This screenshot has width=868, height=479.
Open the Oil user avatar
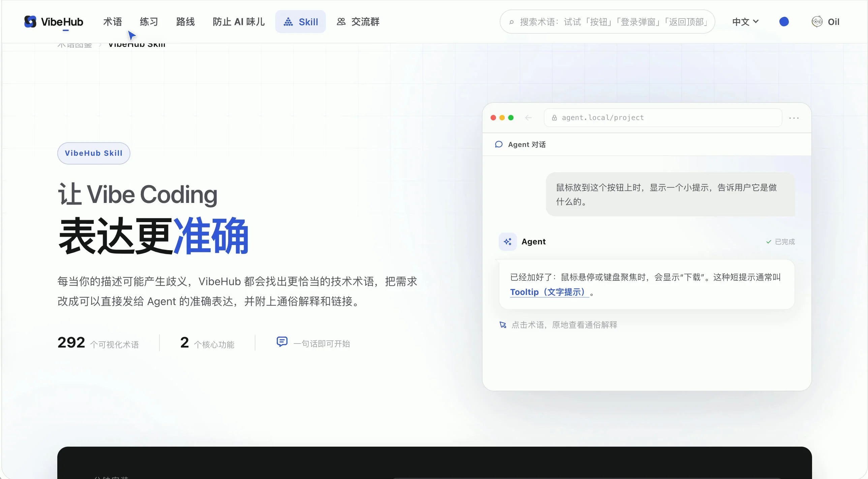[817, 22]
